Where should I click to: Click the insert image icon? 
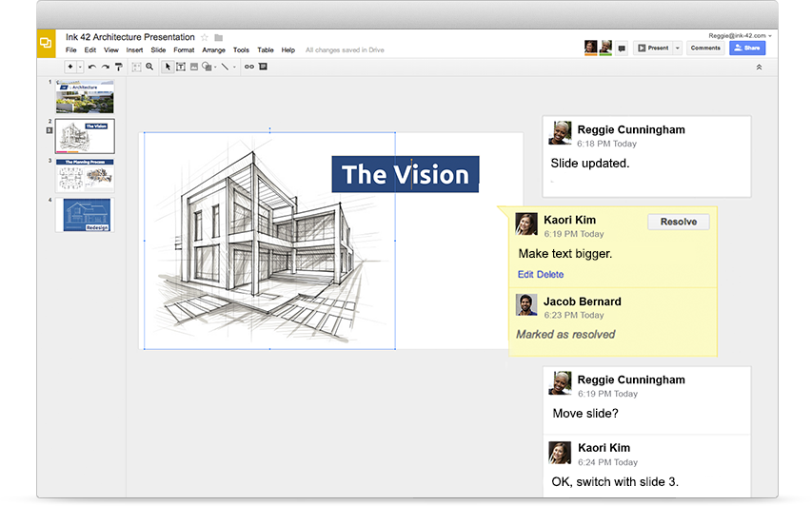coord(194,68)
